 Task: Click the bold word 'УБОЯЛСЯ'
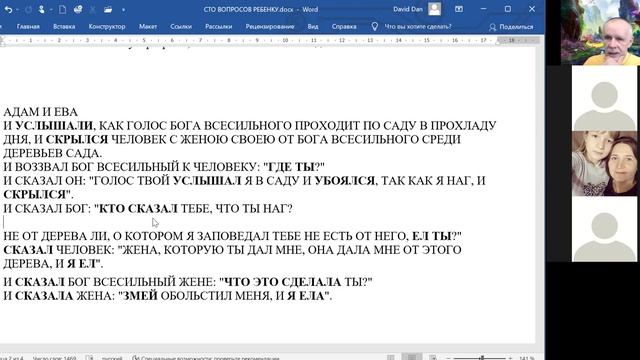point(344,180)
